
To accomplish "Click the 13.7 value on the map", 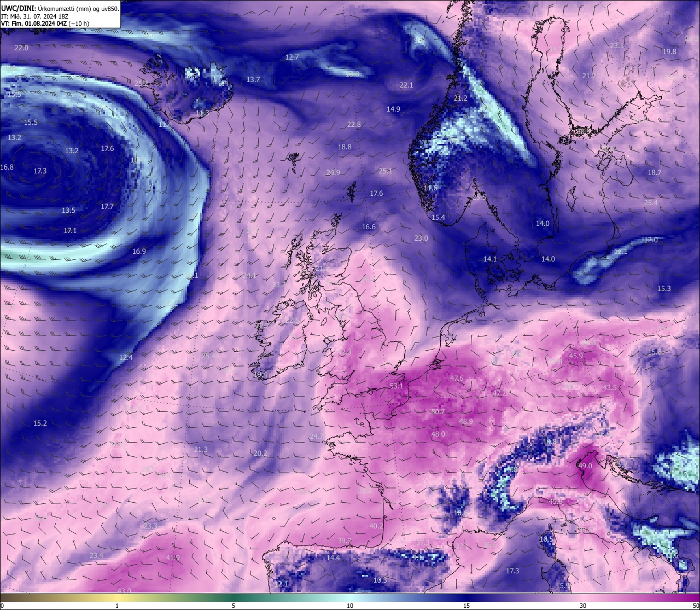I will [x=253, y=80].
